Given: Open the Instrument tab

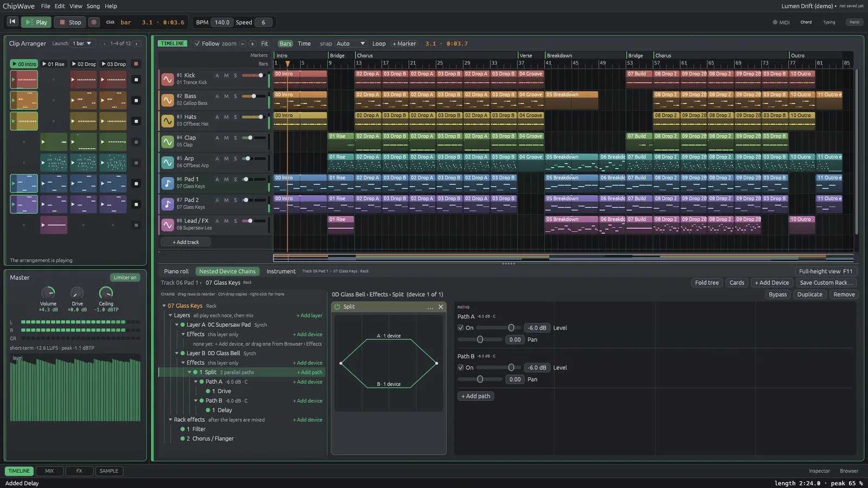Looking at the screenshot, I should [x=281, y=271].
